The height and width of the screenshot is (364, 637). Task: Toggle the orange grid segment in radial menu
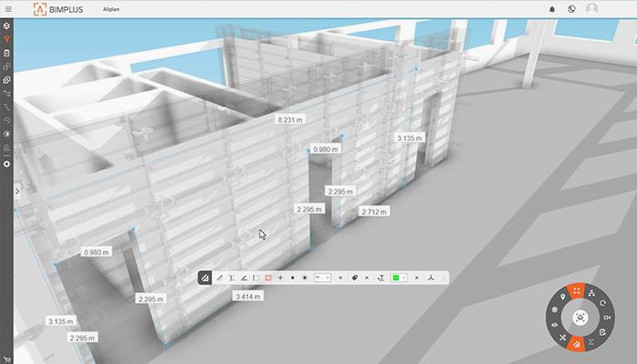[x=577, y=291]
